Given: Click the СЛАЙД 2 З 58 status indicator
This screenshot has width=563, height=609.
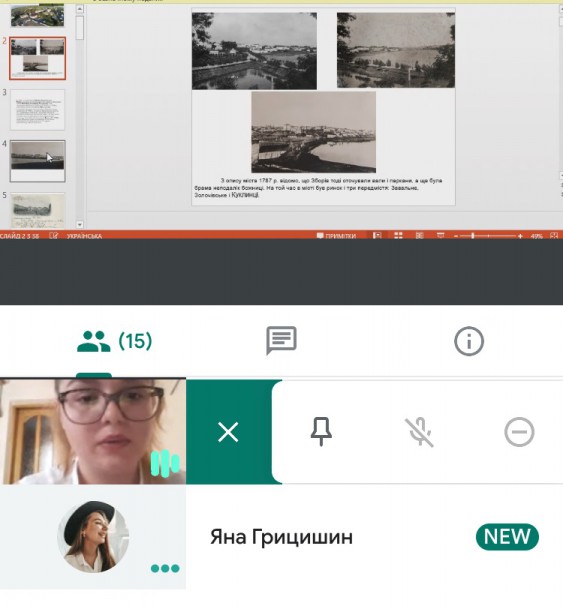Looking at the screenshot, I should coord(19,236).
